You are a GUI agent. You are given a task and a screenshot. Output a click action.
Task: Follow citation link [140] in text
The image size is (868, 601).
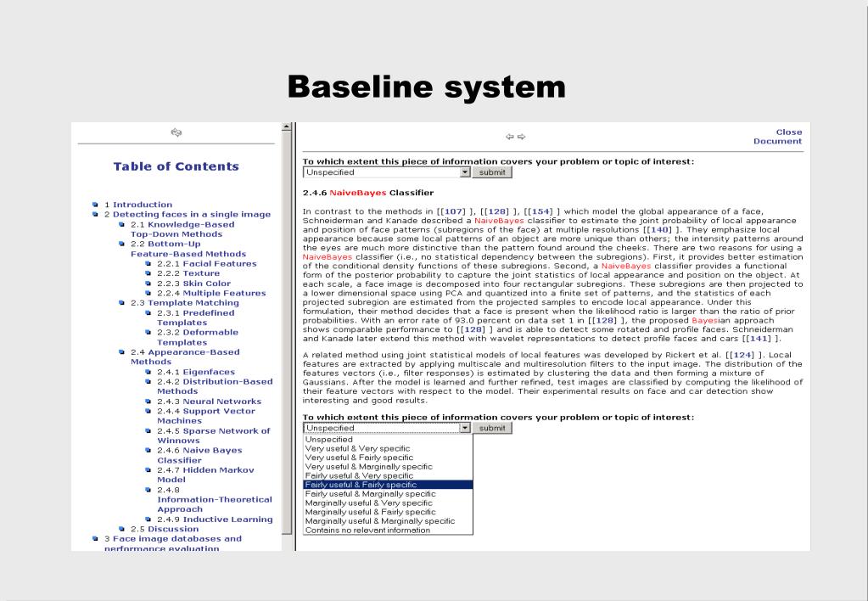point(660,229)
